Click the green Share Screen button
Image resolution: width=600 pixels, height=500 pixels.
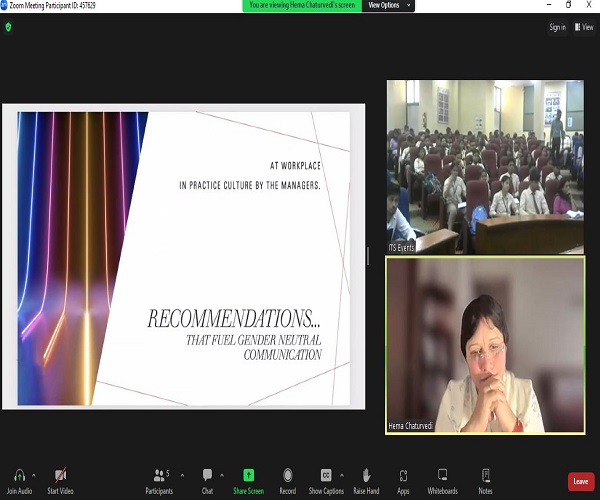[249, 481]
